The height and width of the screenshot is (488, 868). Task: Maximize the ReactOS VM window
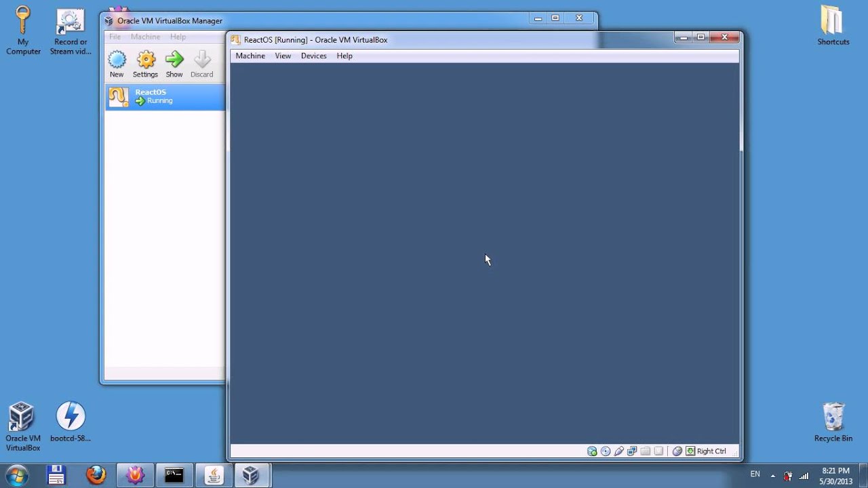tap(701, 37)
